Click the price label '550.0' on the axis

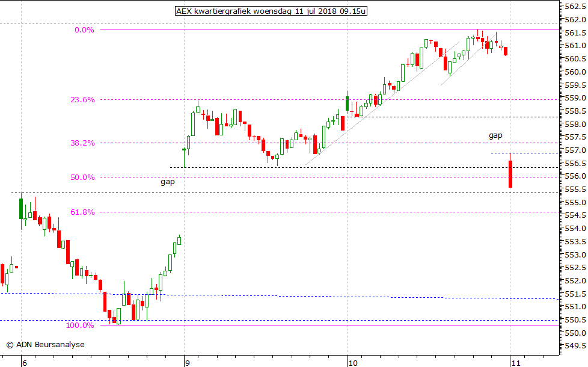click(x=575, y=333)
